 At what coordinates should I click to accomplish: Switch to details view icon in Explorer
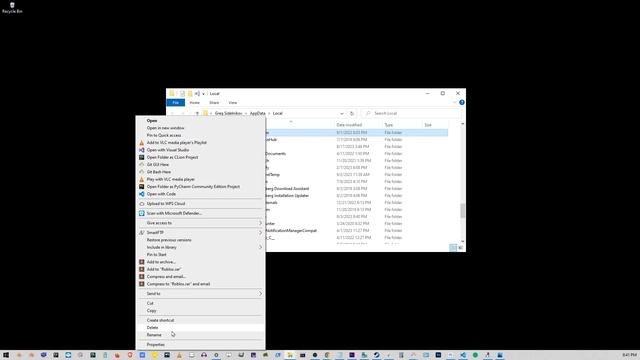tap(453, 248)
